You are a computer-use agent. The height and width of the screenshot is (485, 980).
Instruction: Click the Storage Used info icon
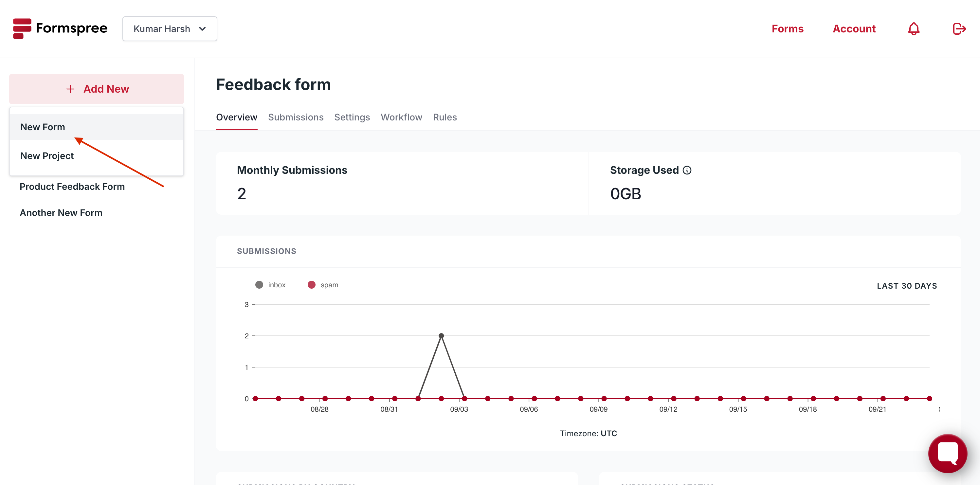coord(687,171)
